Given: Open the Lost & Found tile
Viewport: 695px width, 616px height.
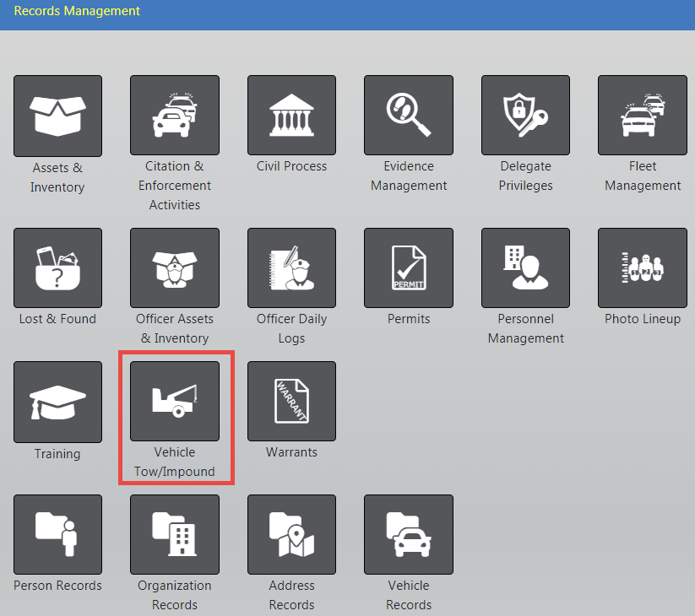Looking at the screenshot, I should coord(57,267).
